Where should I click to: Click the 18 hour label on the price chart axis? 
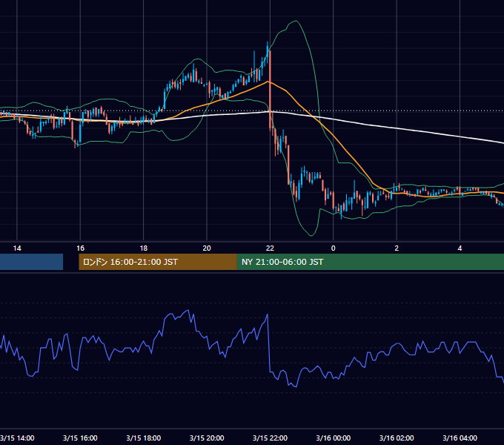[x=144, y=248]
